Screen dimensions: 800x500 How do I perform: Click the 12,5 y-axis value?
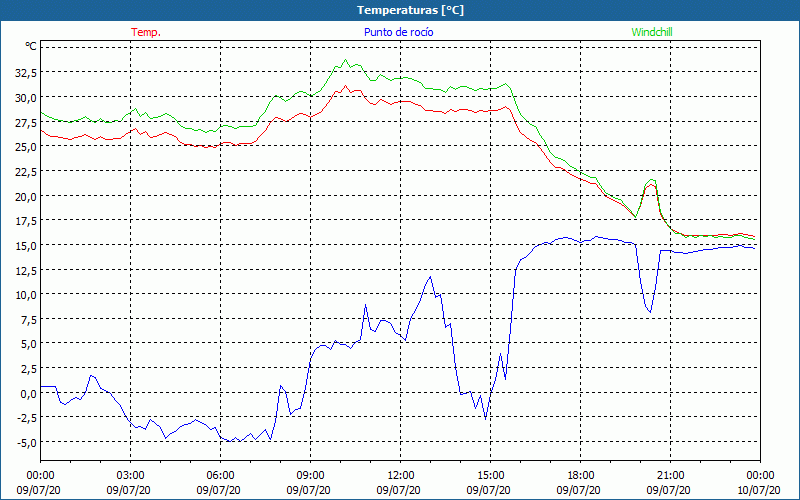pos(26,270)
